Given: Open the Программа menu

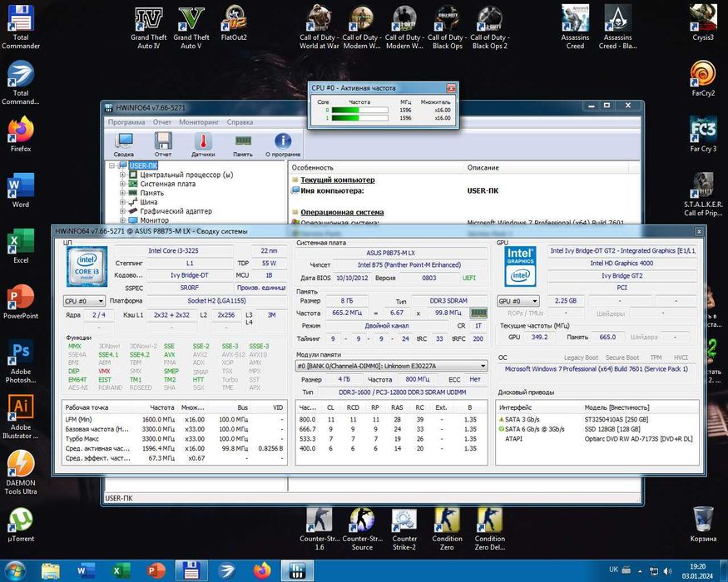Looking at the screenshot, I should 126,122.
